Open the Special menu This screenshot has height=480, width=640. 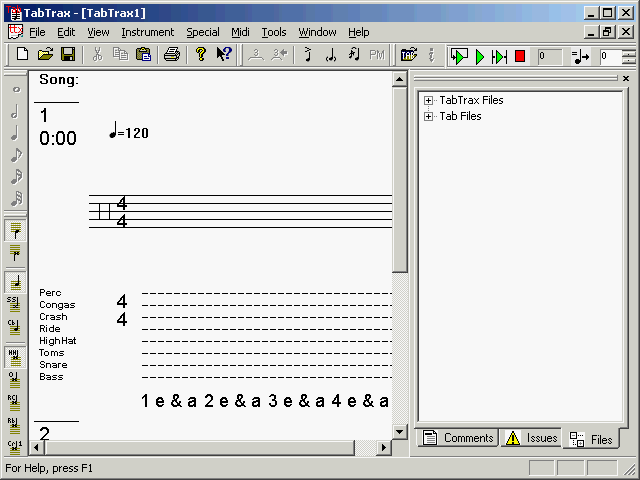point(203,32)
